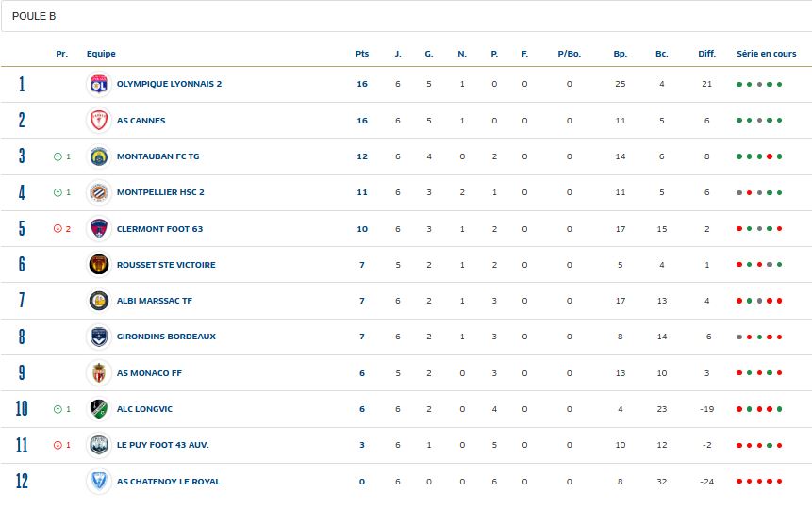Viewport: 812px width, 509px height.
Task: Click Olympique Lyonnais 2 form dots
Action: tap(759, 85)
